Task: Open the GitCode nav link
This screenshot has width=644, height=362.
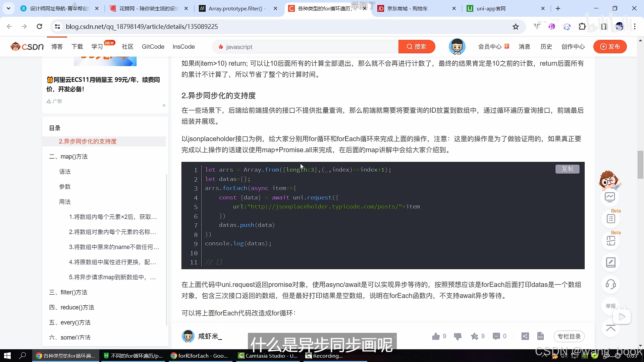Action: tap(153, 47)
